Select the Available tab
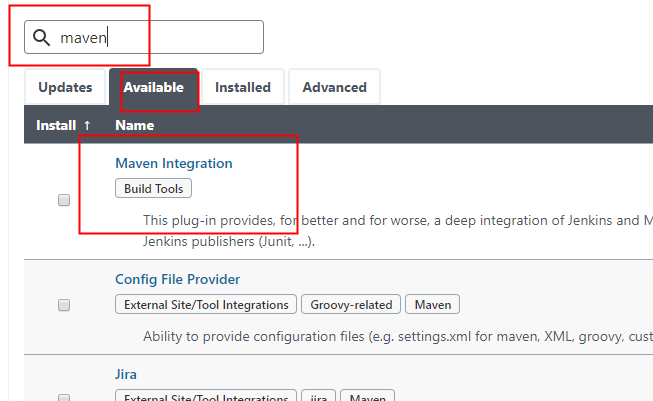 [154, 87]
